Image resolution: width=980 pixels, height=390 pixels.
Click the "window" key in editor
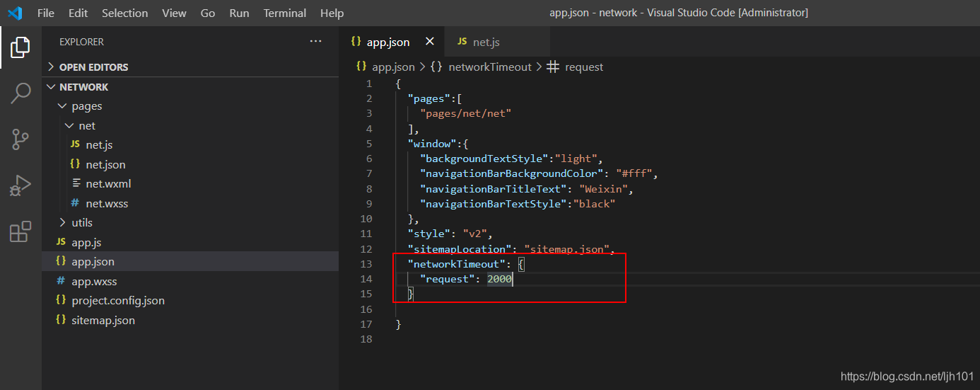(433, 144)
